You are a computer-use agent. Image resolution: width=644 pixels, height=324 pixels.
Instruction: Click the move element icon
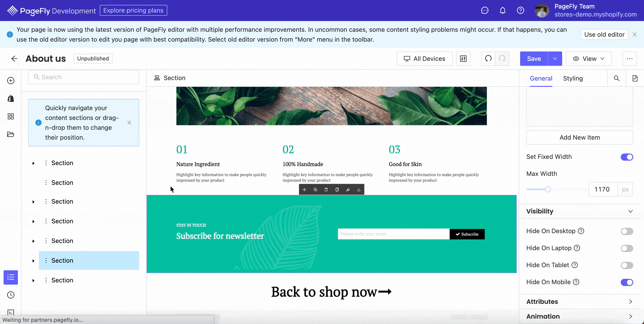(x=305, y=189)
